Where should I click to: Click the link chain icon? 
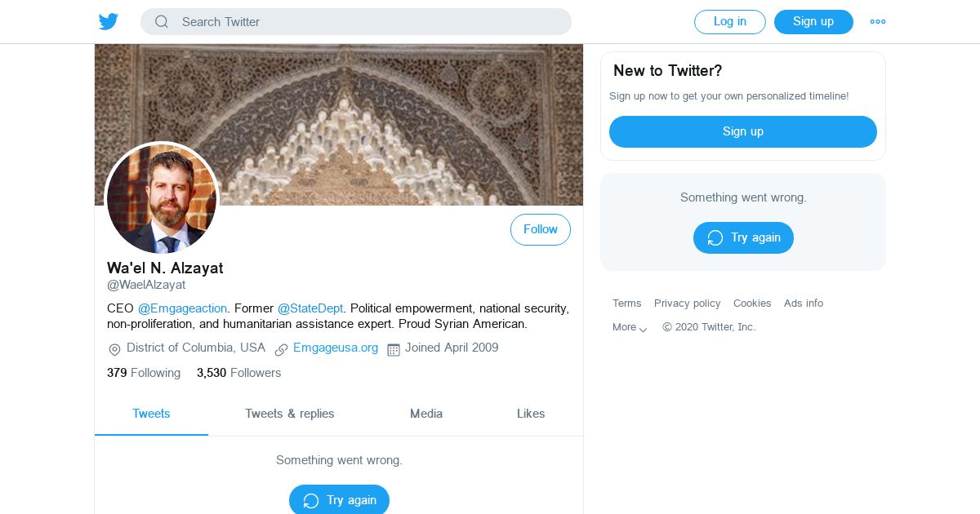tap(281, 349)
